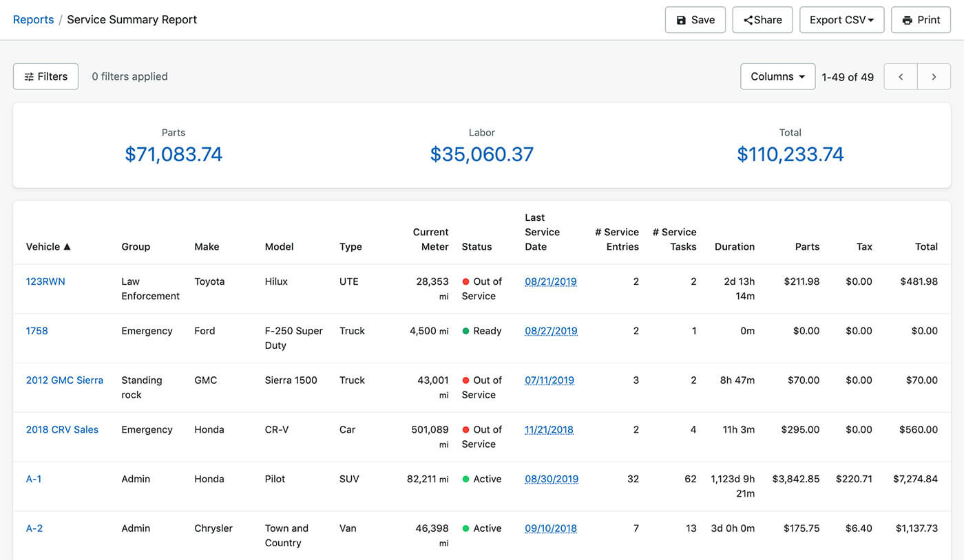Open the 2012 GMC Sierra vehicle
Screen dimensions: 964x560
pos(65,380)
